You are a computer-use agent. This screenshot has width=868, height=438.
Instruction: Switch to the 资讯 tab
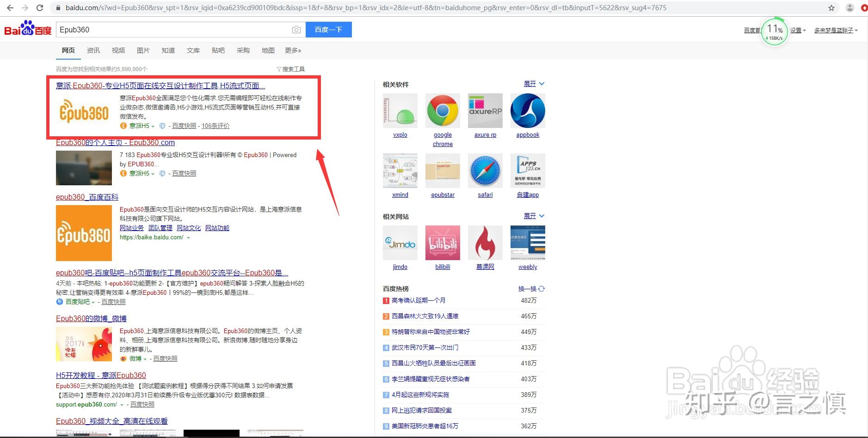point(93,50)
